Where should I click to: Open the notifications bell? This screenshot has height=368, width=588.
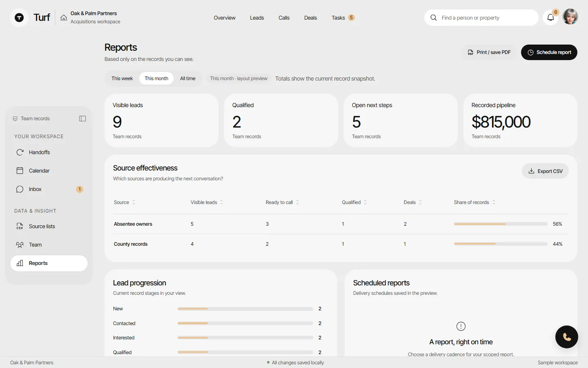click(550, 18)
